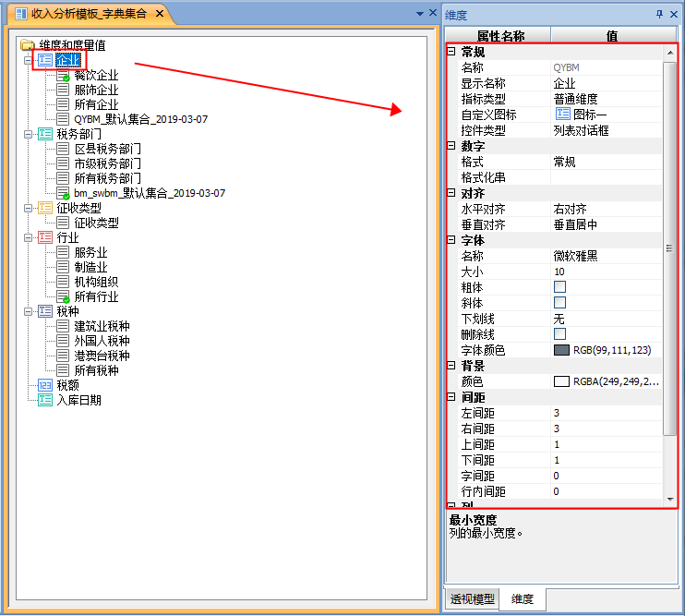Click icon of QYBM_默认集合_2019-03-07 item
The height and width of the screenshot is (616, 685).
(63, 119)
